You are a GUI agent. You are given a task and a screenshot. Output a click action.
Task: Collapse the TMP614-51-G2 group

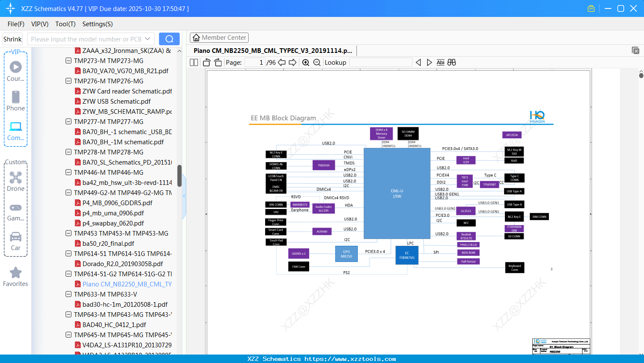click(69, 274)
